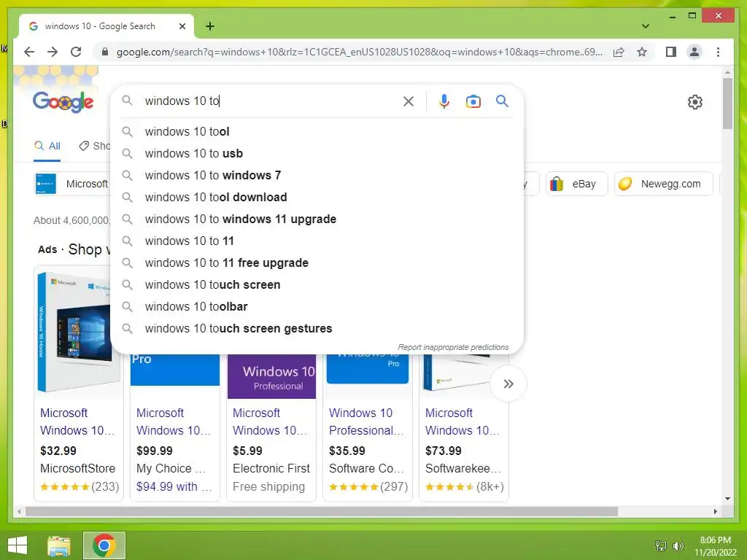View site information via the padlock icon
Screen dimensions: 747x560
click(105, 52)
